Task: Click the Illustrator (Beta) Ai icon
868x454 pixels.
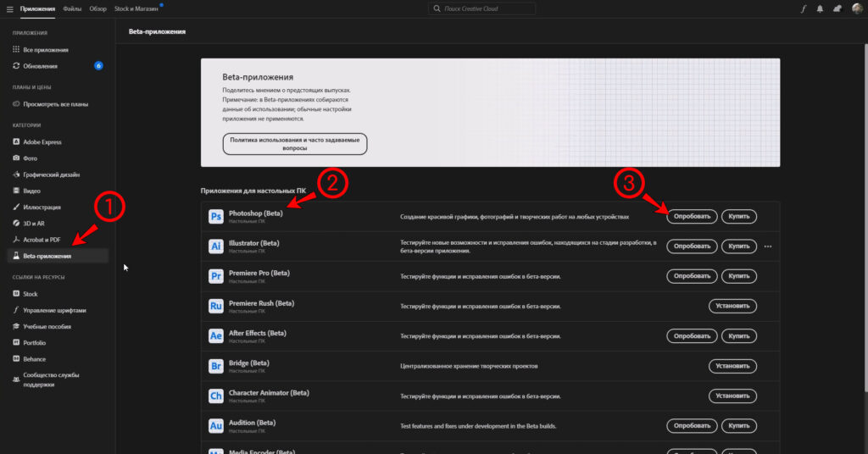Action: tap(216, 246)
